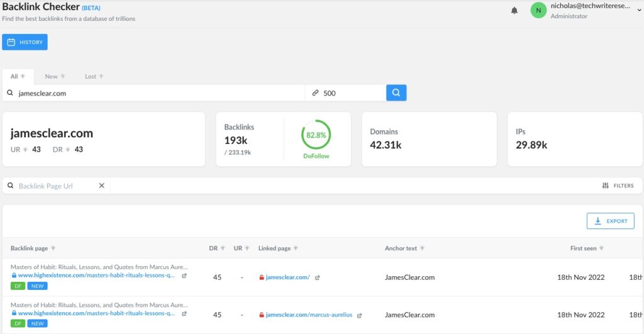Viewport: 644px width, 334px height.
Task: Open the History panel
Action: pyautogui.click(x=25, y=42)
